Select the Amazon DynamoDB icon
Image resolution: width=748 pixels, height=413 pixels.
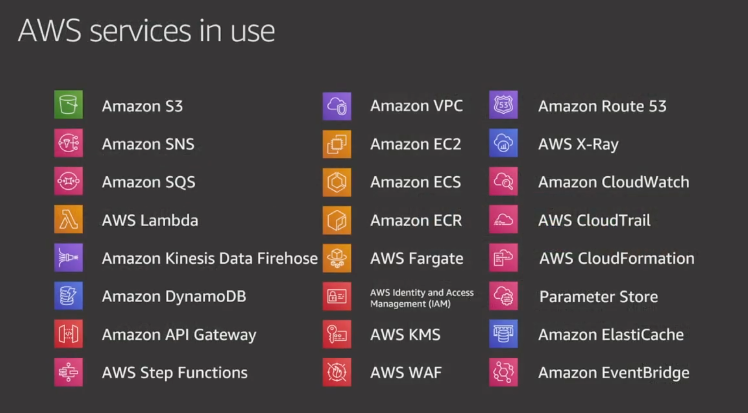pyautogui.click(x=68, y=296)
